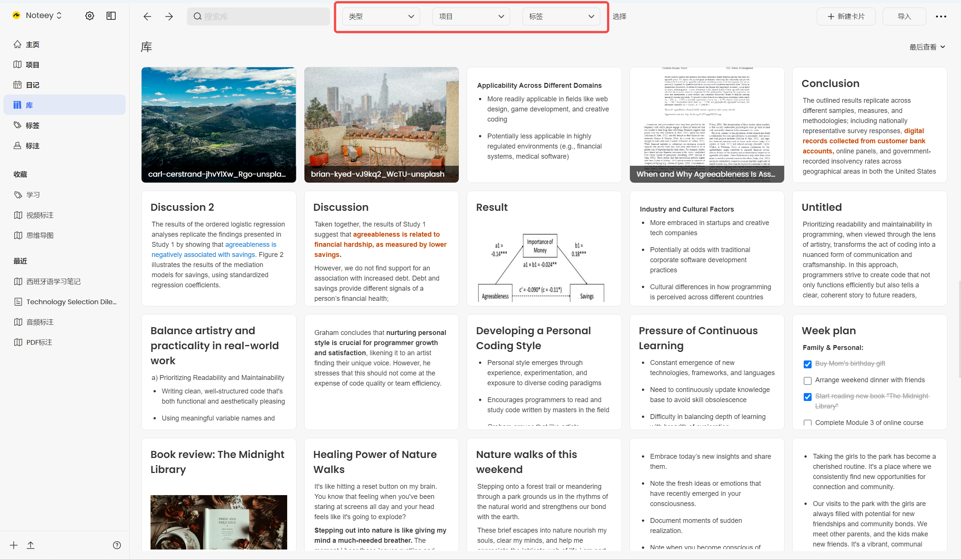Viewport: 961px width, 560px height.
Task: Go forward with the right arrow
Action: [x=169, y=17]
